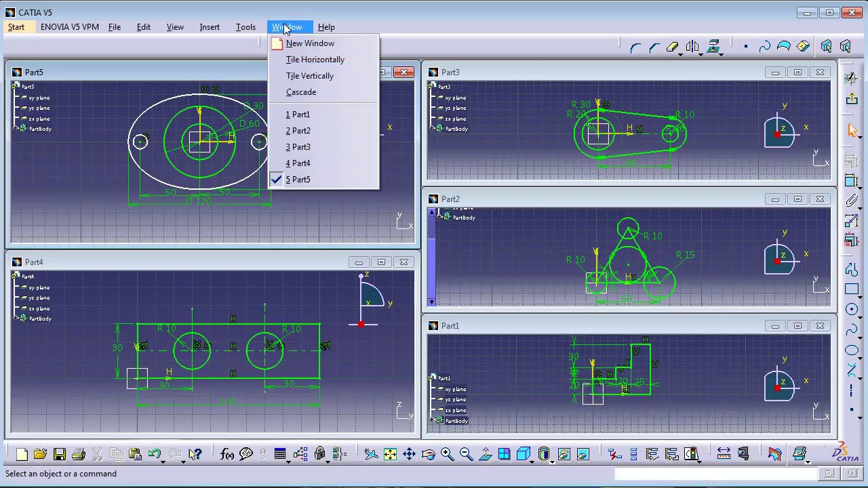Expand Design Table icon dropdown arrow
This screenshot has width=868, height=488.
point(289,461)
